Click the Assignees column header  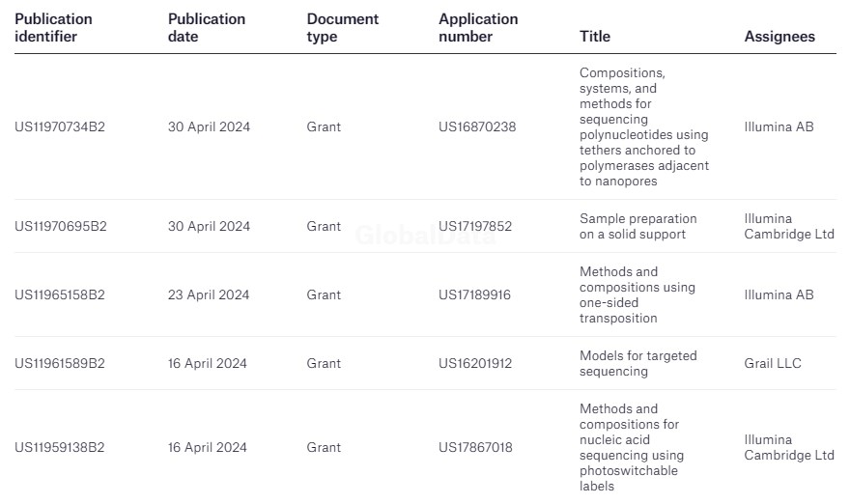coord(779,37)
